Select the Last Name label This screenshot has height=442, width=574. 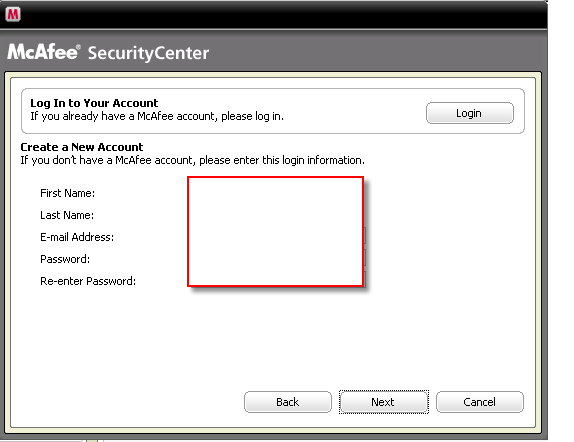(67, 215)
